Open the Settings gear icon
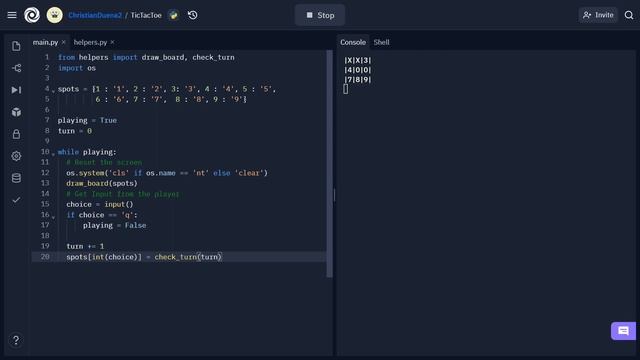The height and width of the screenshot is (360, 640). tap(16, 156)
